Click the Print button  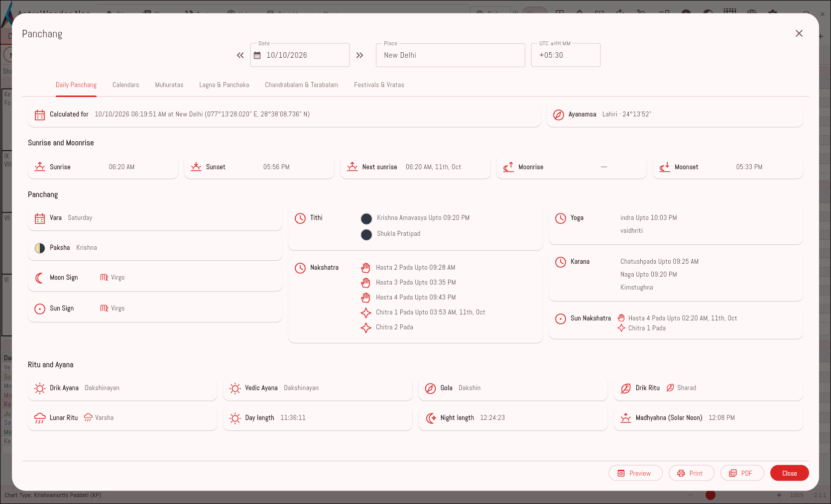pyautogui.click(x=691, y=473)
